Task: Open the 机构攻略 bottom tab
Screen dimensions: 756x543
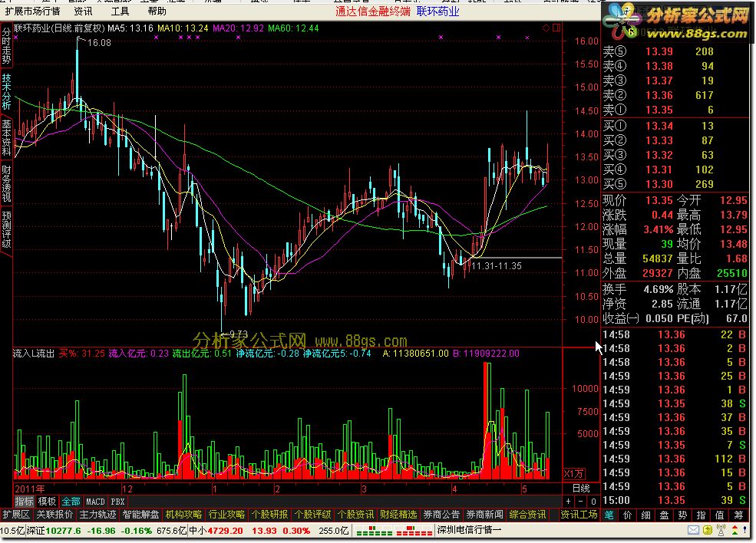Action: (x=183, y=515)
